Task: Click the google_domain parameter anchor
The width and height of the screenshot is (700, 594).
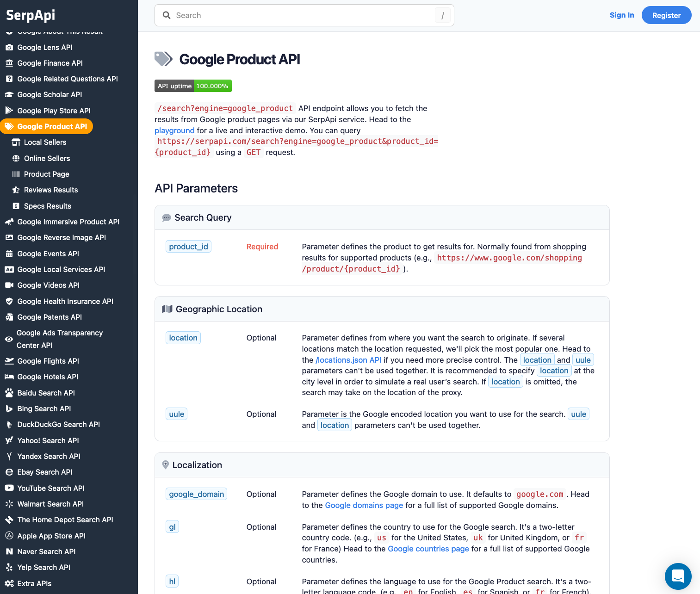Action: click(196, 494)
